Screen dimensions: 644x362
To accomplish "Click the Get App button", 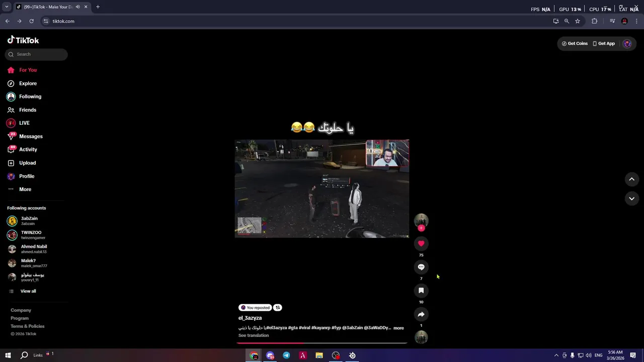I will (604, 44).
